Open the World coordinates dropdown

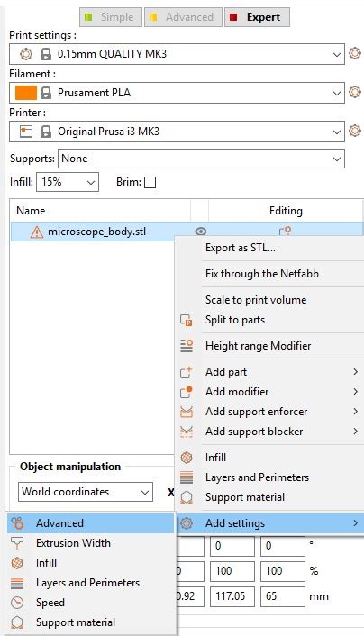click(x=86, y=492)
